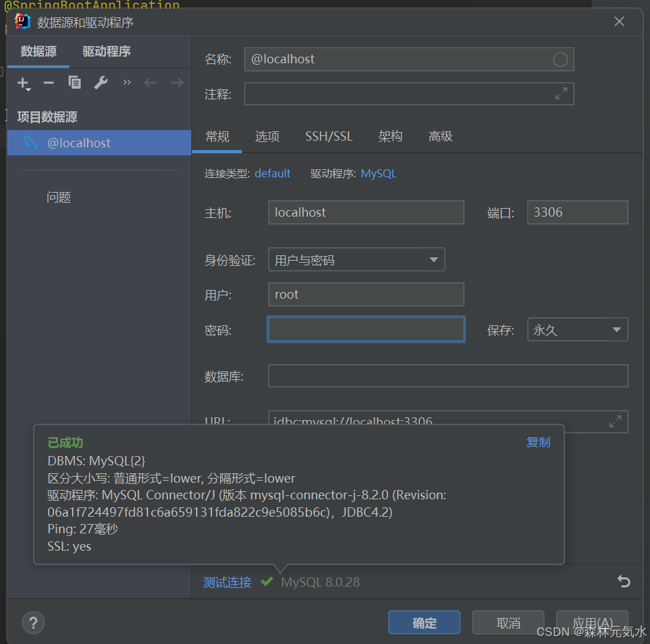
Task: Focus the 注释 comment field
Action: pyautogui.click(x=409, y=93)
